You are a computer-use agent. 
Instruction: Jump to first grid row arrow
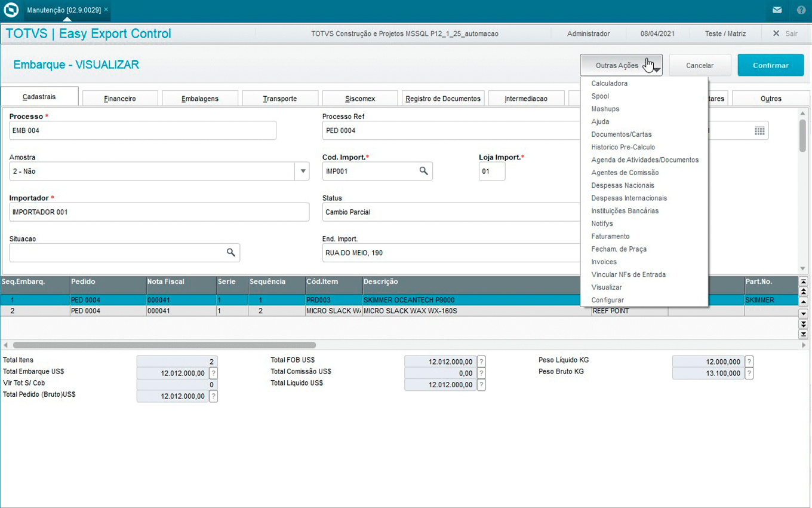point(803,281)
